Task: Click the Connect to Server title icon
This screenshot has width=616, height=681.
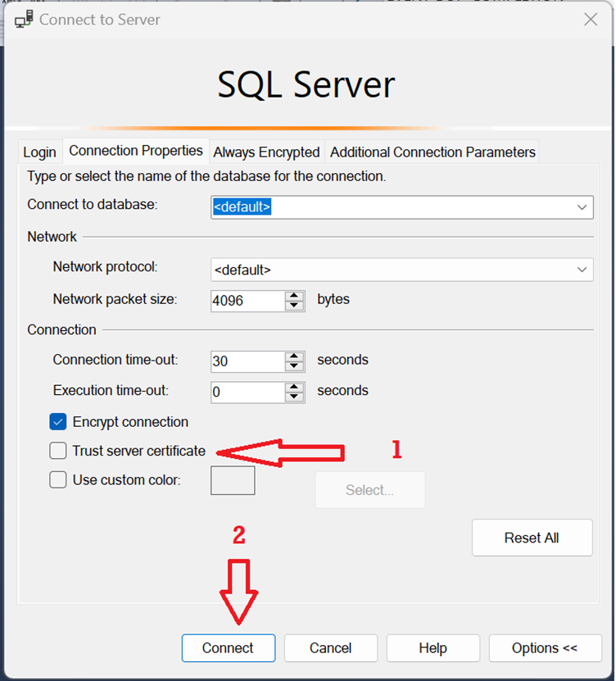Action: [x=24, y=20]
